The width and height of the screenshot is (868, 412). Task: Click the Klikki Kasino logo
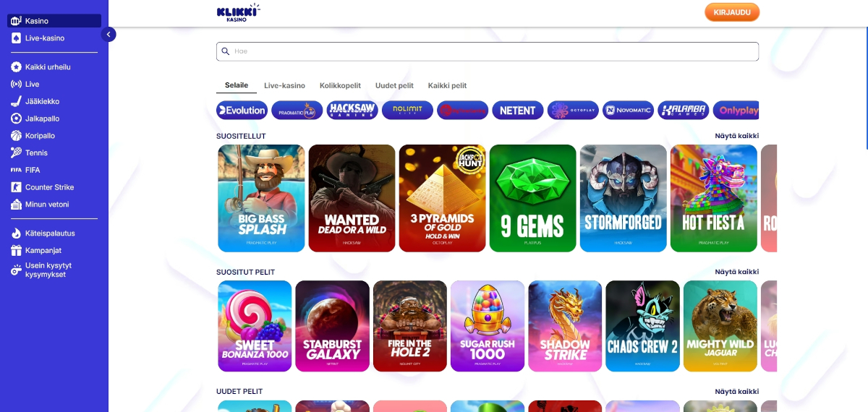point(237,12)
